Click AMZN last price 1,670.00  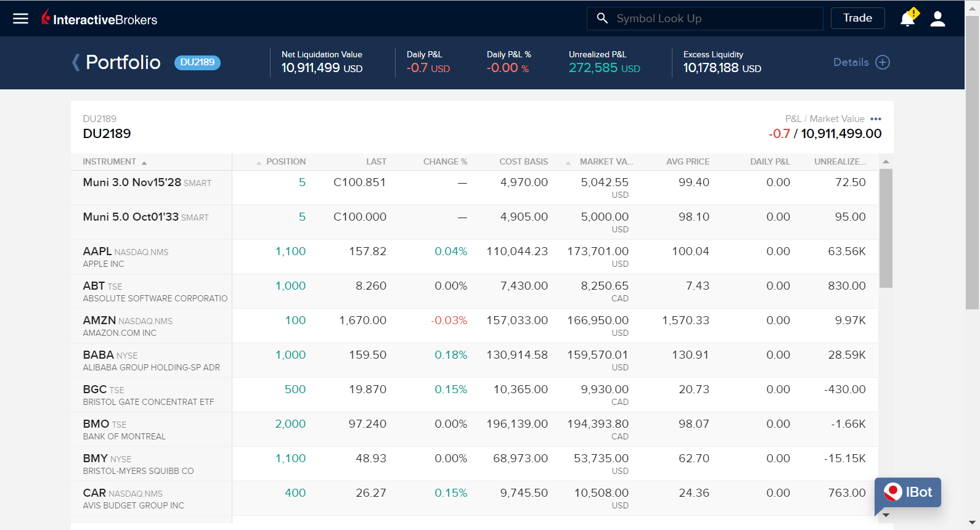click(363, 320)
